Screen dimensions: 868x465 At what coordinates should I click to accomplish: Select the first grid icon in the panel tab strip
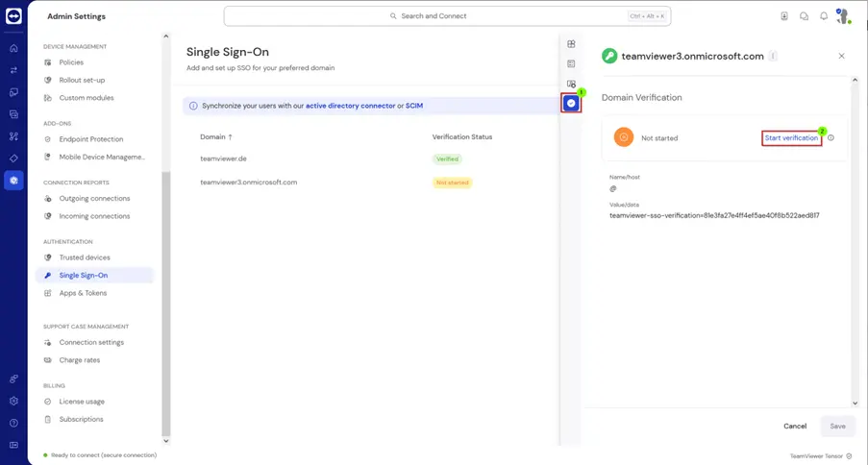click(571, 44)
